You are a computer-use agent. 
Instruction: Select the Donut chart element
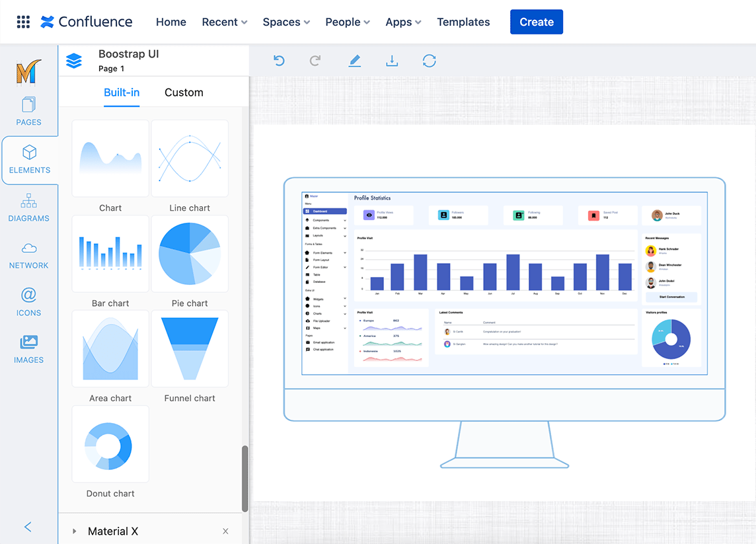pyautogui.click(x=110, y=444)
